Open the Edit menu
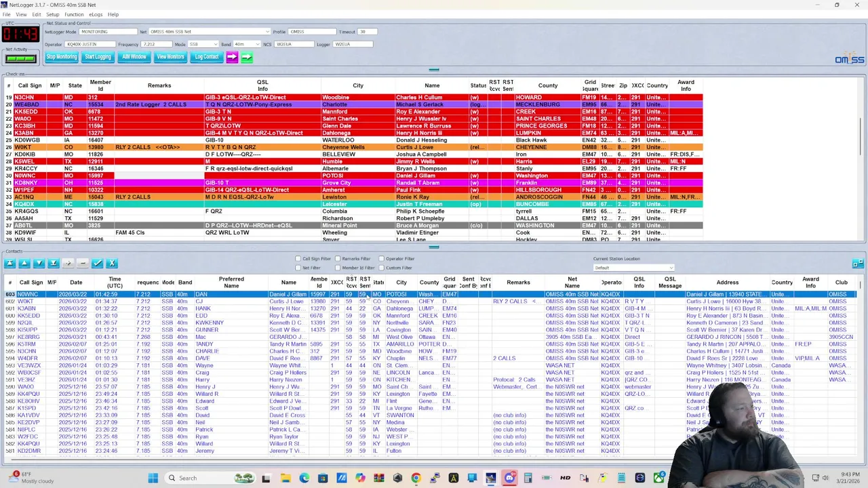Screen dimensions: 868x488 pyautogui.click(x=36, y=14)
